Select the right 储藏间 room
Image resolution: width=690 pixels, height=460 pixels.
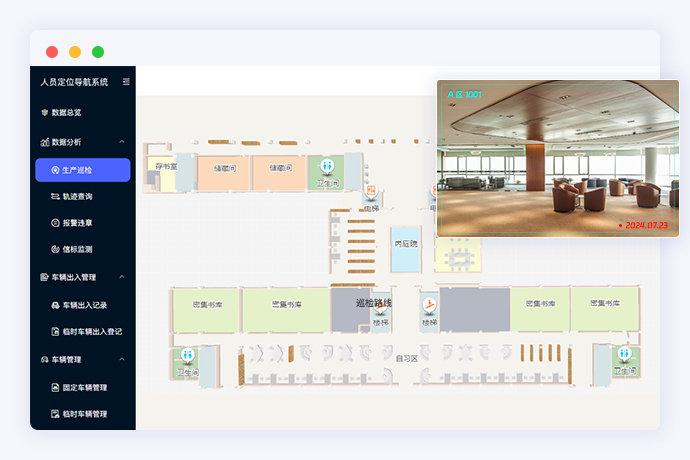click(279, 173)
